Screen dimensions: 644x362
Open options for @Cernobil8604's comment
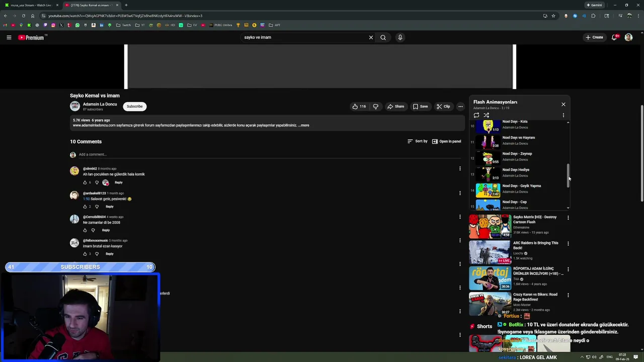(460, 217)
